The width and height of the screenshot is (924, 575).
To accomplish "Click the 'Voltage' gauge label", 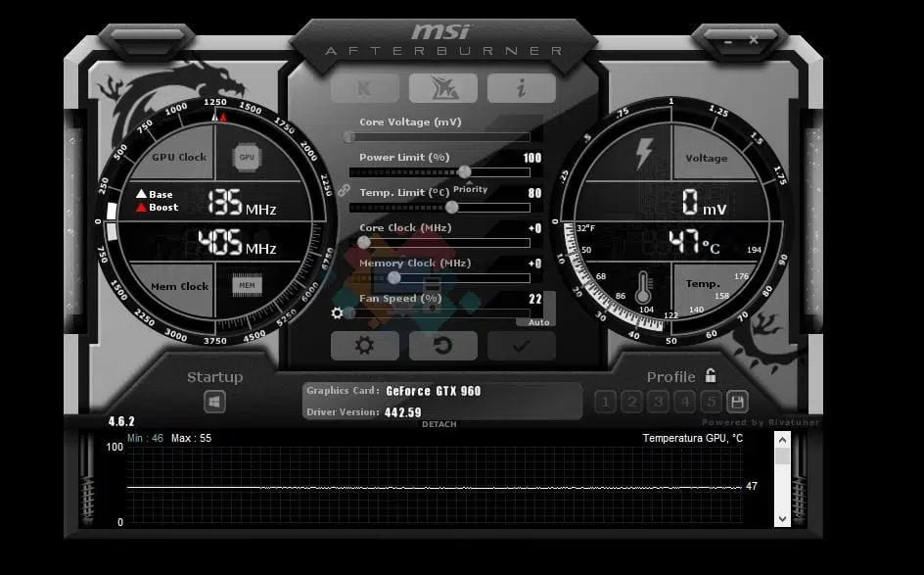I will coord(706,158).
